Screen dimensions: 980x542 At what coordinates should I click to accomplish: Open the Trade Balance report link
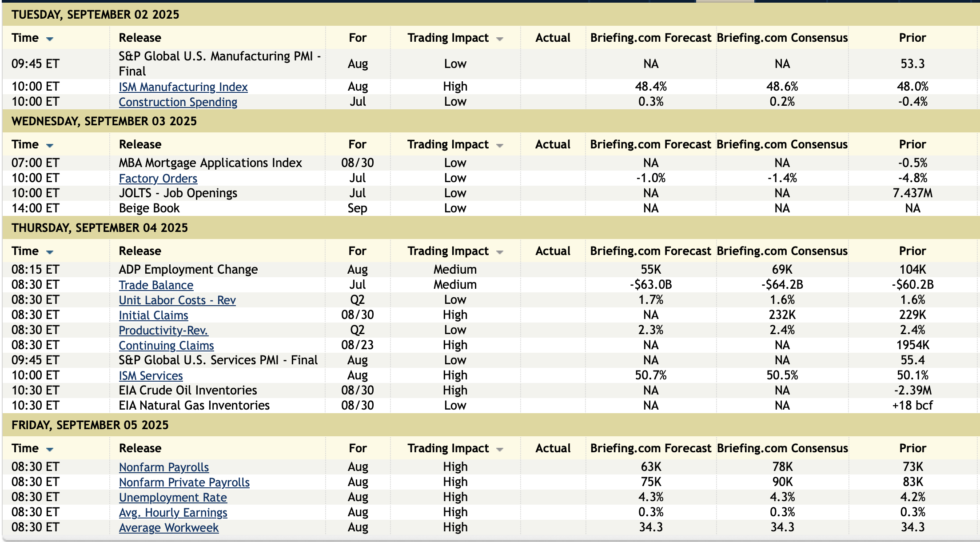click(156, 285)
